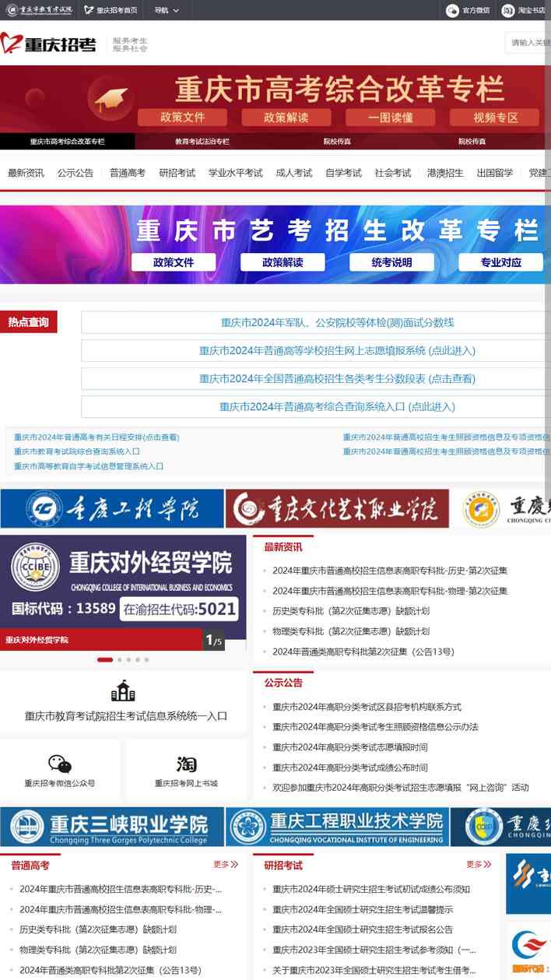
Task: Open the 最新资讯 navigation item
Action: pyautogui.click(x=26, y=173)
